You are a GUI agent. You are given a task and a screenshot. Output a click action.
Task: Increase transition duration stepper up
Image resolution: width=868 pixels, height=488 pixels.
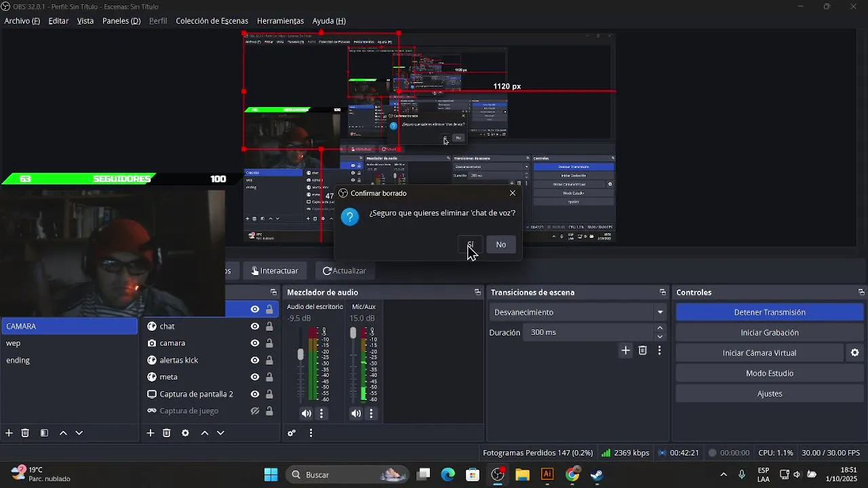pyautogui.click(x=660, y=329)
